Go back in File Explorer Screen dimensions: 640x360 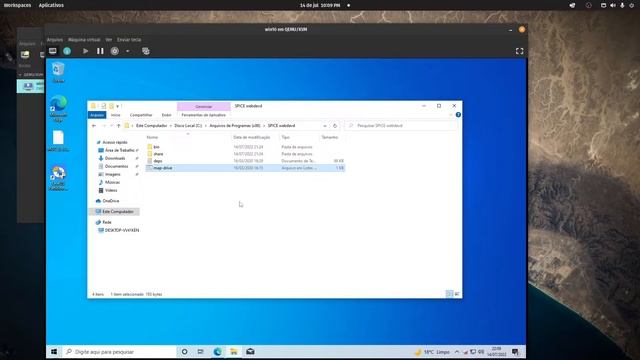[x=94, y=126]
